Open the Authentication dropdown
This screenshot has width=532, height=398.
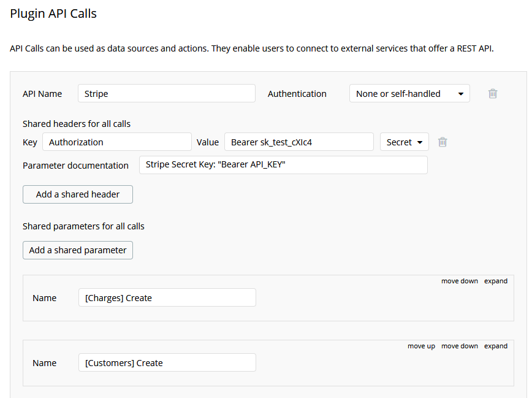click(x=409, y=94)
